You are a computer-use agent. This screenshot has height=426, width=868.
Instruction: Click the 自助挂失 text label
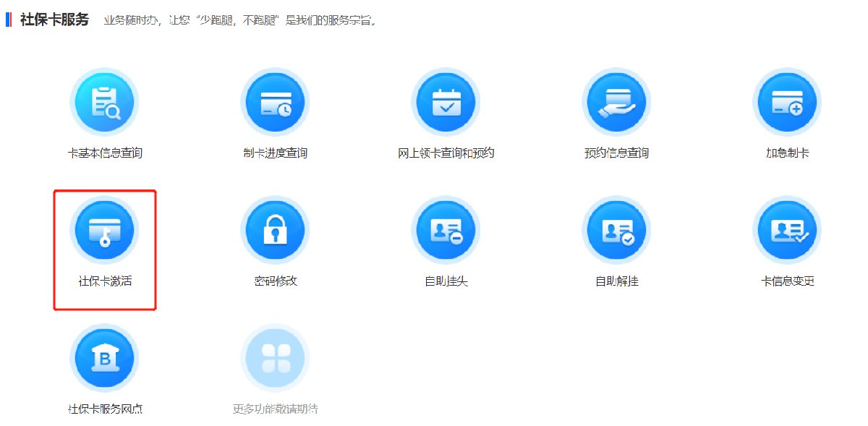coord(446,281)
